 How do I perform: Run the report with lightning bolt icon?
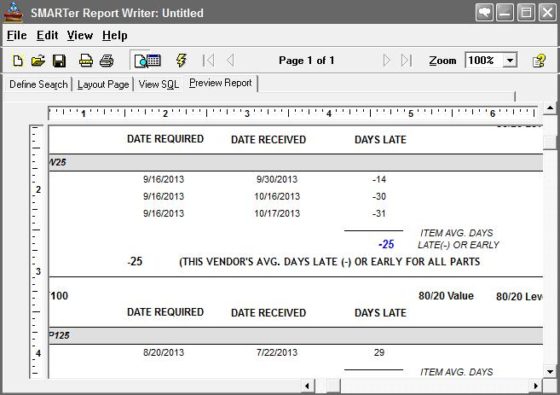181,60
